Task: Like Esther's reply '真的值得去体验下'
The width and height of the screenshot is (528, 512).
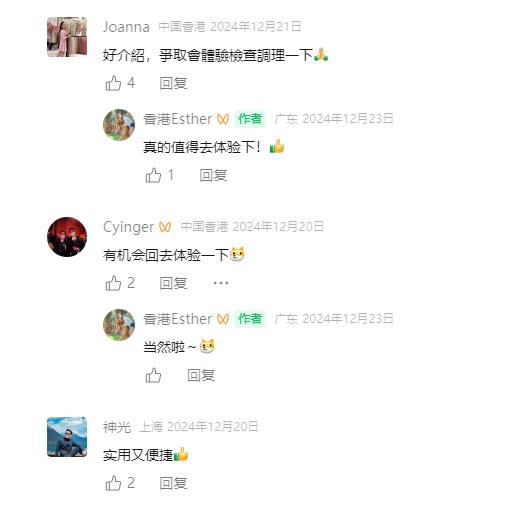Action: 153,175
